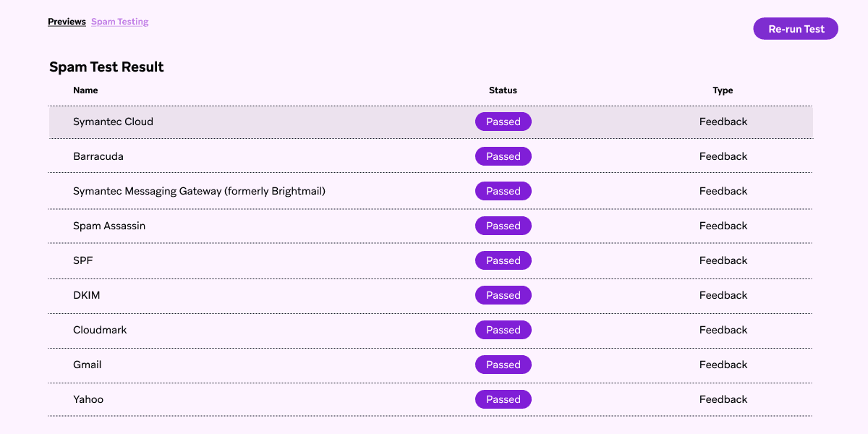Open the Spam Testing tab
868x434 pixels.
coord(119,21)
